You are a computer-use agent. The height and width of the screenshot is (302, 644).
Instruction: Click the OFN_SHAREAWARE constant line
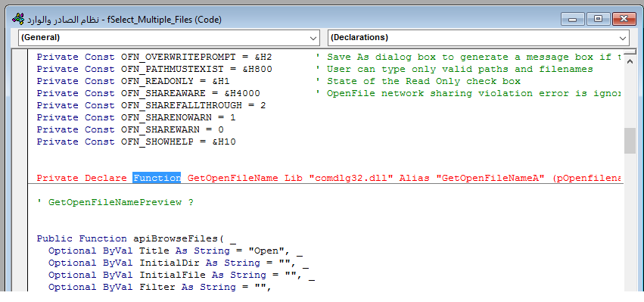(148, 93)
